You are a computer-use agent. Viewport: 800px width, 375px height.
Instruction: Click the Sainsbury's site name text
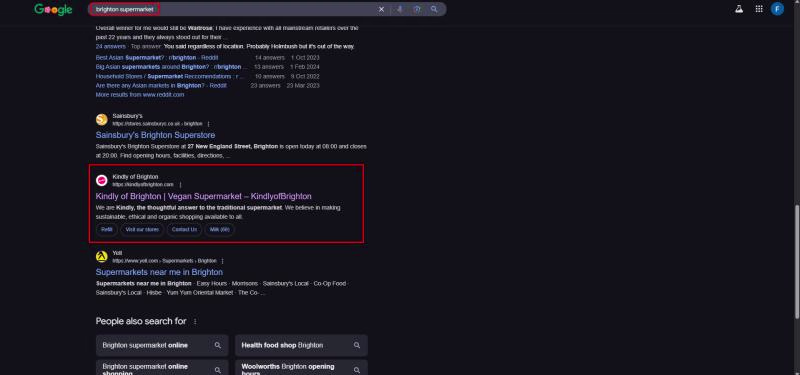128,116
